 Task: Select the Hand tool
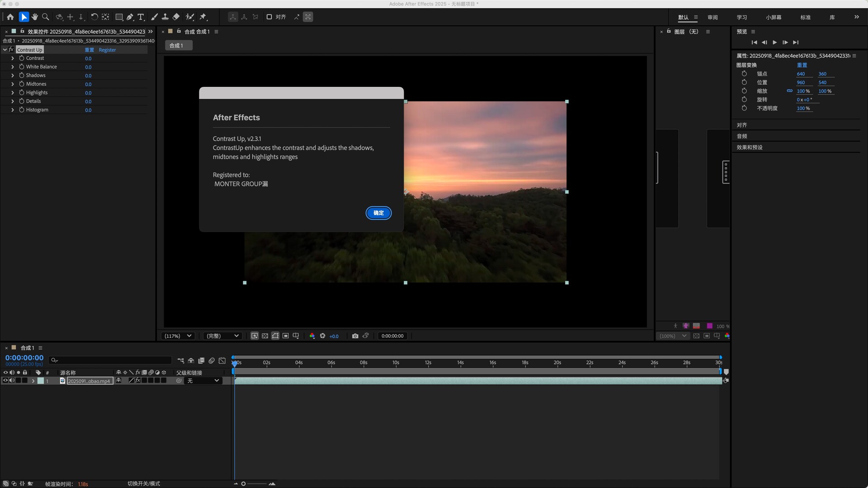tap(35, 17)
